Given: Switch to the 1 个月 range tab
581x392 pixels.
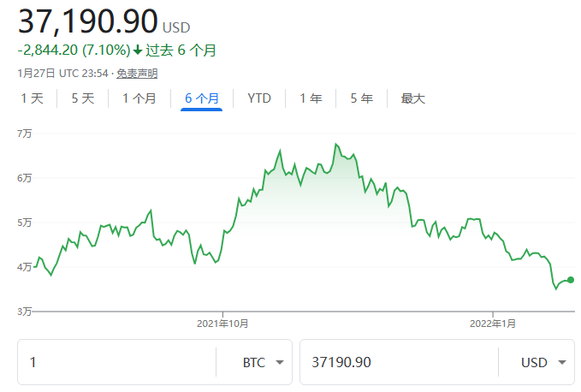Looking at the screenshot, I should click(x=139, y=98).
